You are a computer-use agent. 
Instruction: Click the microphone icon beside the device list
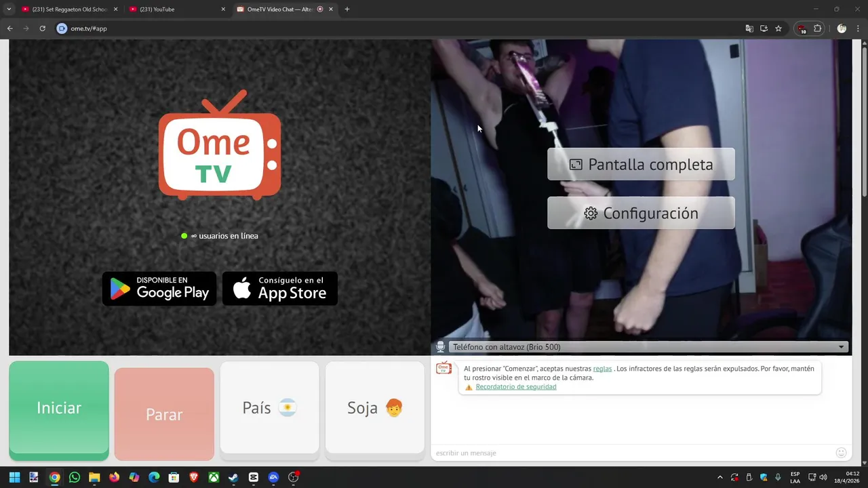440,347
